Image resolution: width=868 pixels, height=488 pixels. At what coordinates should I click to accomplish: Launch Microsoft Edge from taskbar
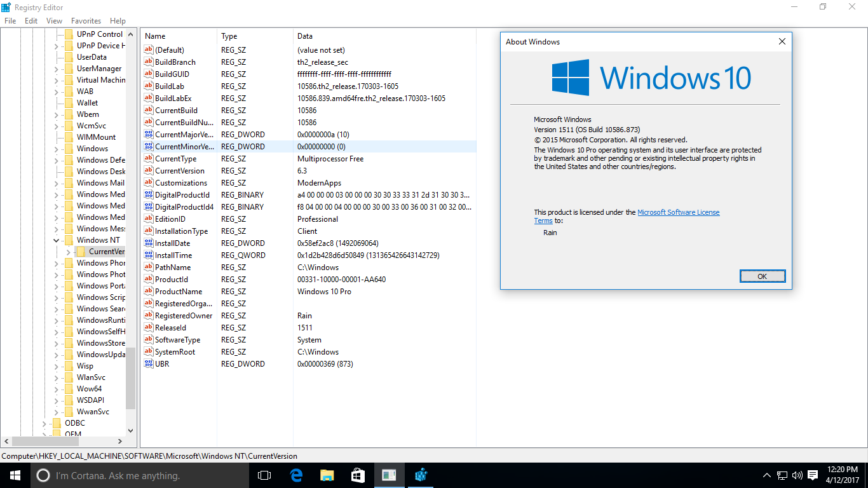(x=295, y=475)
